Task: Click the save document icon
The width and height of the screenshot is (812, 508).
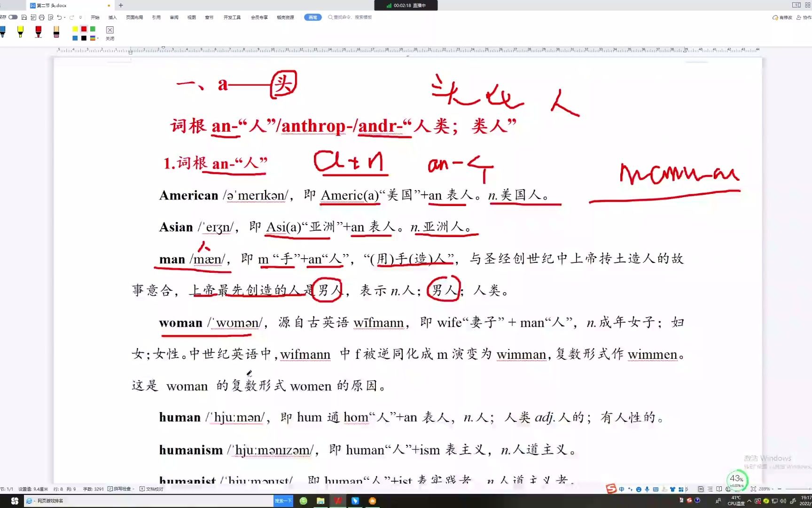Action: point(24,17)
